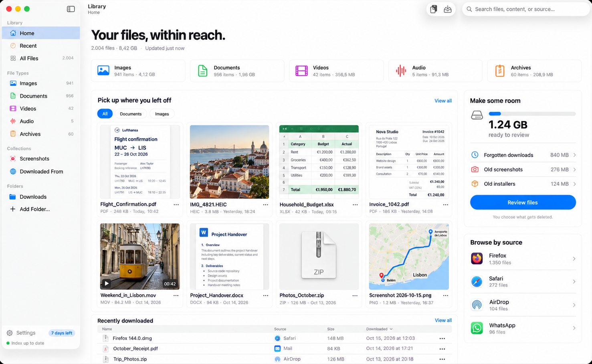
Task: Click View all for Recently downloaded
Action: (x=443, y=320)
